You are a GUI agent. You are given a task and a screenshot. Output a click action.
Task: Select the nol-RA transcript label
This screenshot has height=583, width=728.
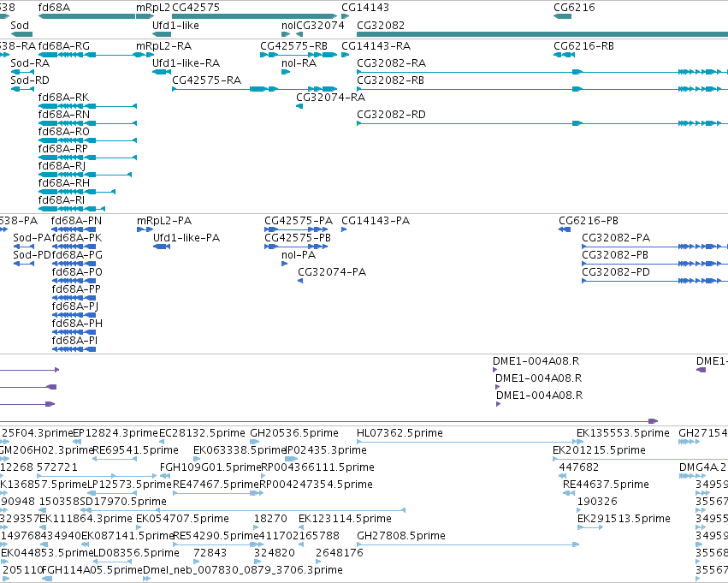(299, 63)
